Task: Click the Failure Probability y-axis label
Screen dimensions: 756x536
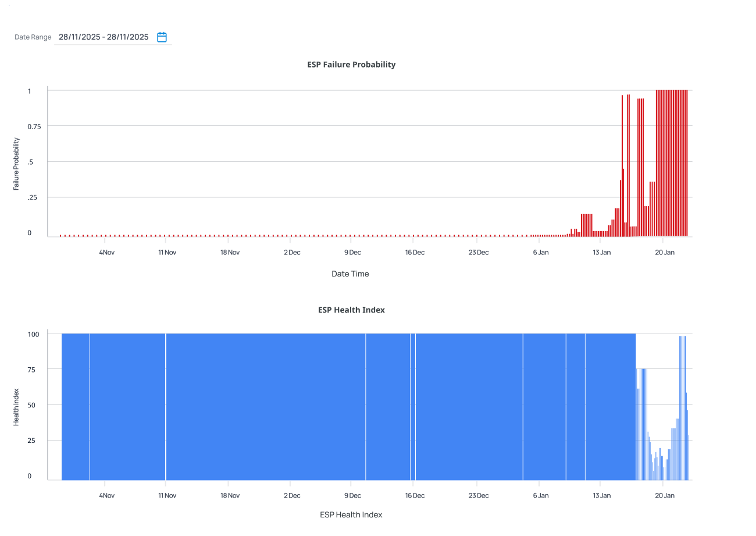Action: 17,164
